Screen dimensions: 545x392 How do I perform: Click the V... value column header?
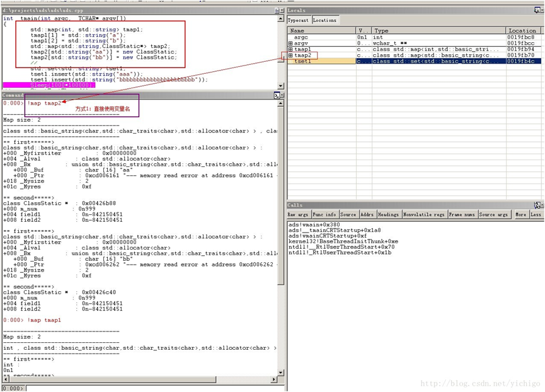(364, 31)
